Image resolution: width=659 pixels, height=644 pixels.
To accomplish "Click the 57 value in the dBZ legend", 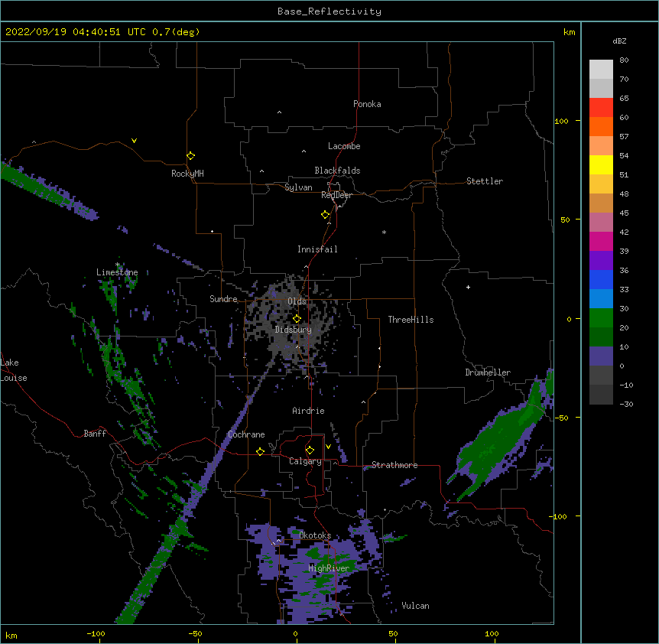I will pos(624,137).
